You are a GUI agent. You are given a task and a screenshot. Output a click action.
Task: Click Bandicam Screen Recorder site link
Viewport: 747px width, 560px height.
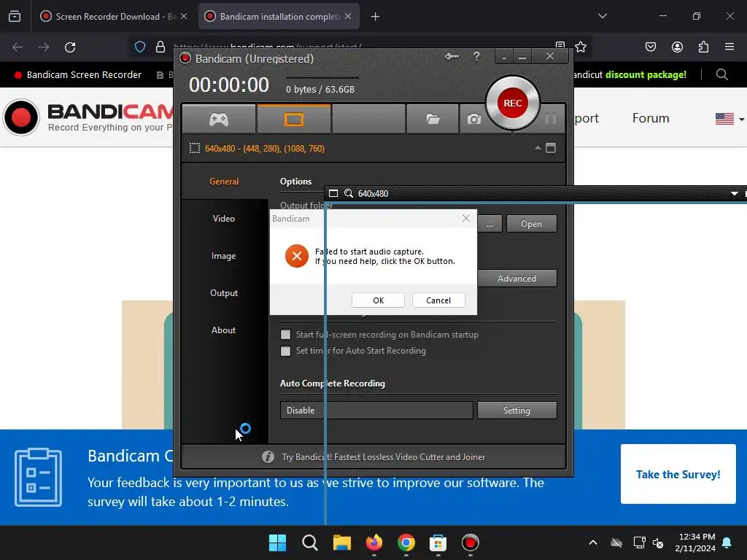pyautogui.click(x=79, y=75)
